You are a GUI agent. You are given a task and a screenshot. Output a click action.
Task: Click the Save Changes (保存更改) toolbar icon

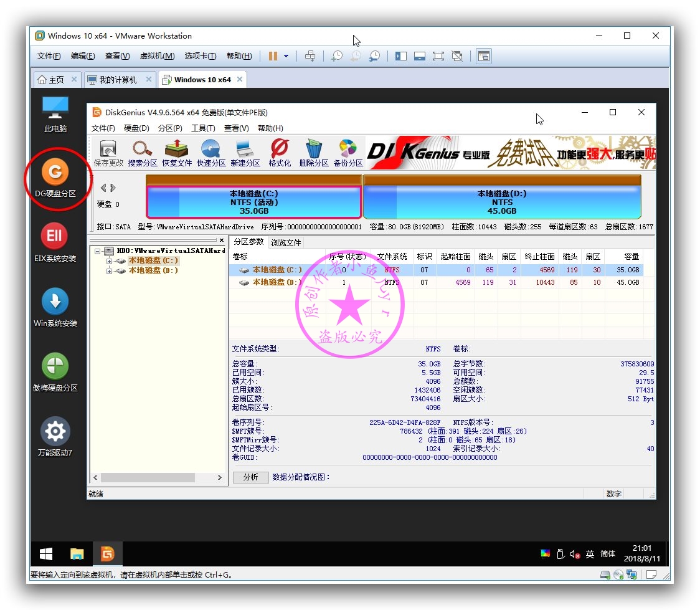(x=108, y=153)
